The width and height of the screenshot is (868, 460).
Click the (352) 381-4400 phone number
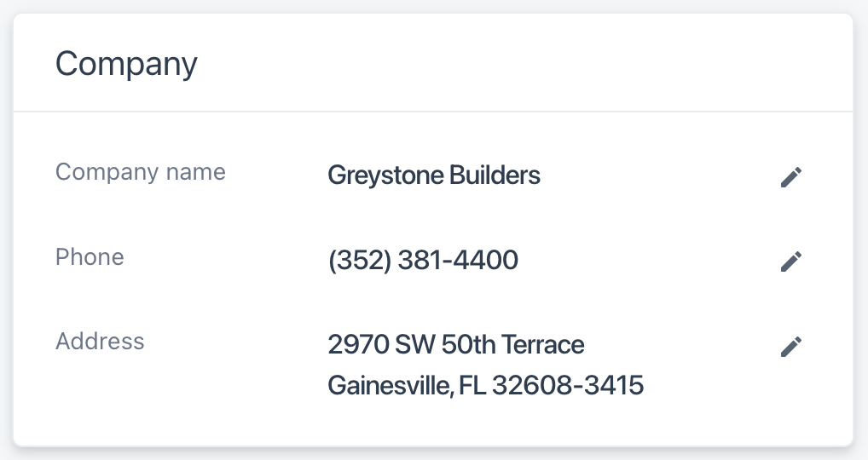coord(423,260)
